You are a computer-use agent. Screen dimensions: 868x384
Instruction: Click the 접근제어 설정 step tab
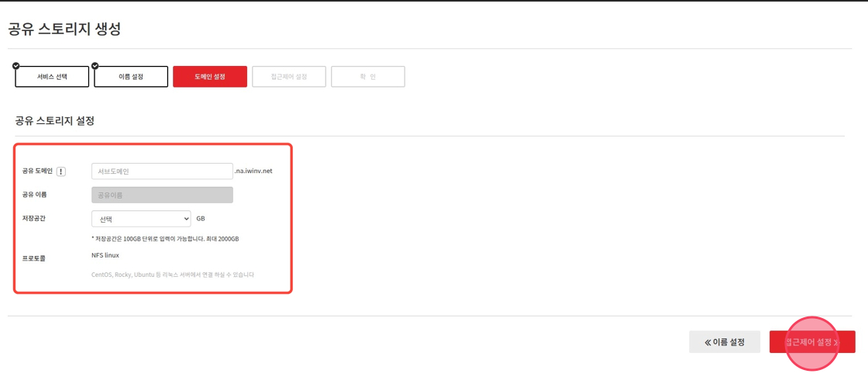289,77
